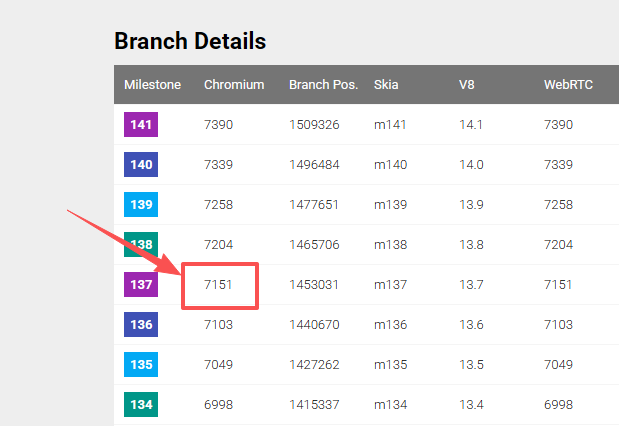Click WebRTC value in milestone 136 row

[558, 325]
